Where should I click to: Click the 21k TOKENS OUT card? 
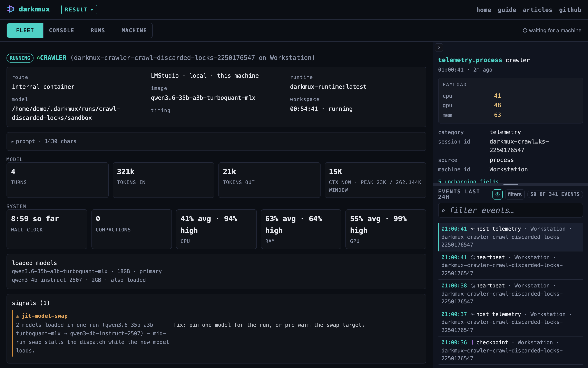(x=269, y=180)
